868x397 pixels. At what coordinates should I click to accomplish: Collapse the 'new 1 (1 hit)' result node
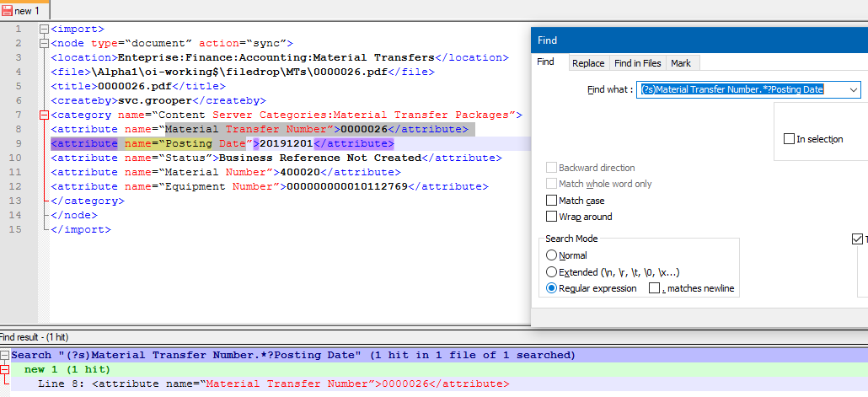coord(5,369)
